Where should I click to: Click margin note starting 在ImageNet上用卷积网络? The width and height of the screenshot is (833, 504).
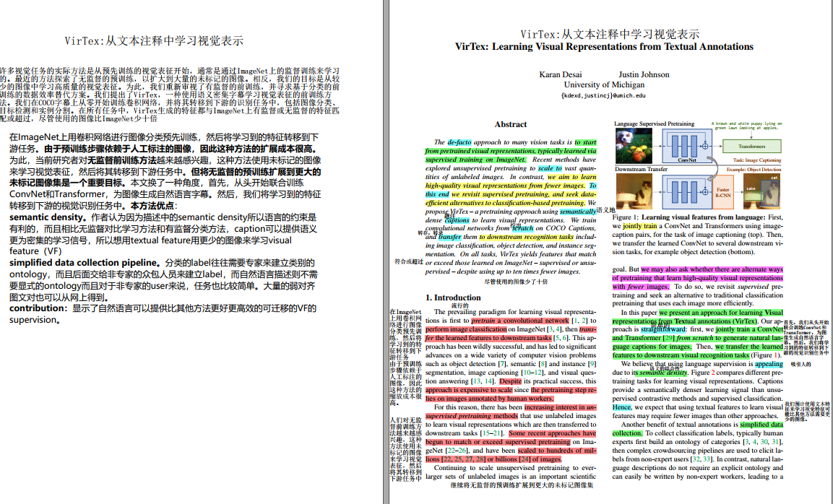click(x=405, y=357)
